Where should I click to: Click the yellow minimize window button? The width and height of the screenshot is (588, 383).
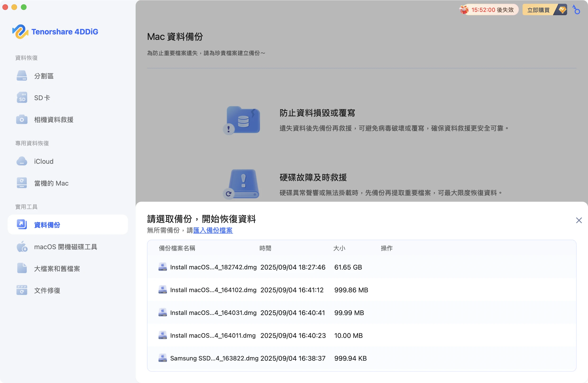tap(14, 7)
